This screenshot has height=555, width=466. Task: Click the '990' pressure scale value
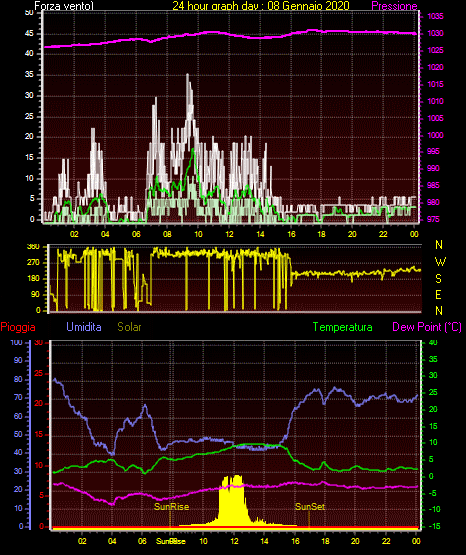[433, 168]
